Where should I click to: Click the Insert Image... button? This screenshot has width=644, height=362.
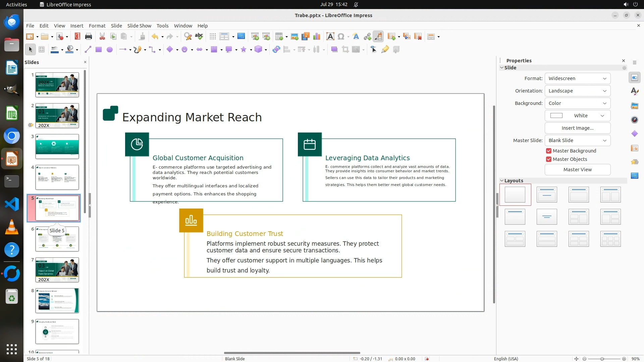(577, 128)
